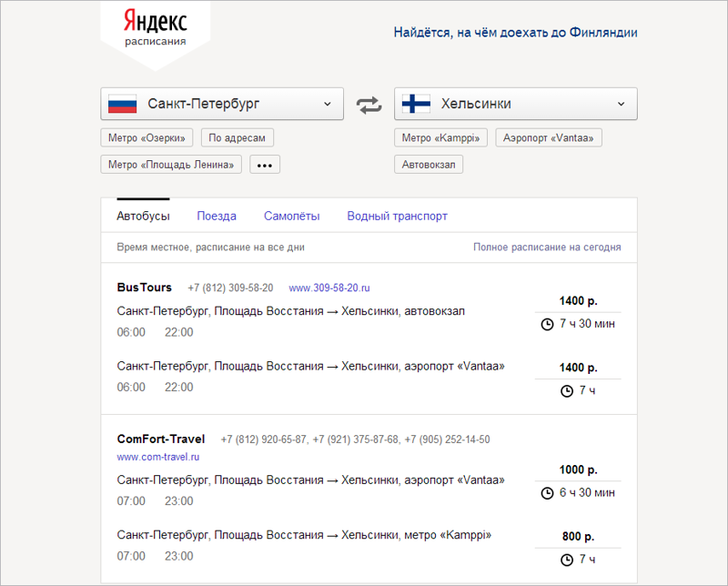Click the Finnish flag icon
The image size is (728, 586).
(416, 104)
